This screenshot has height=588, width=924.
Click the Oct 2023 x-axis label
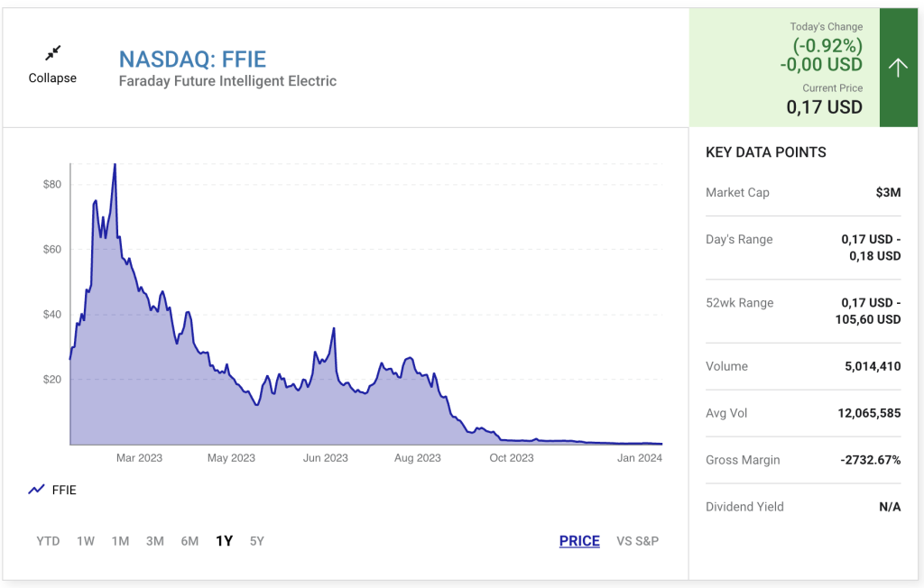click(x=512, y=458)
